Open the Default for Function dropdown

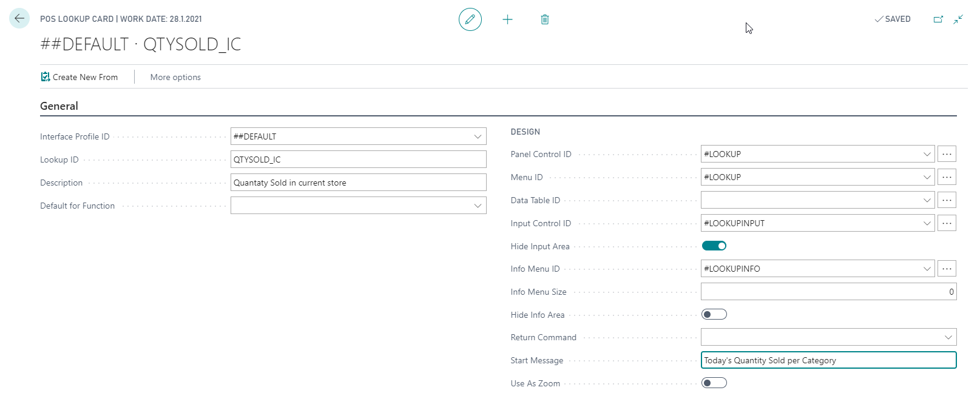[x=478, y=206]
